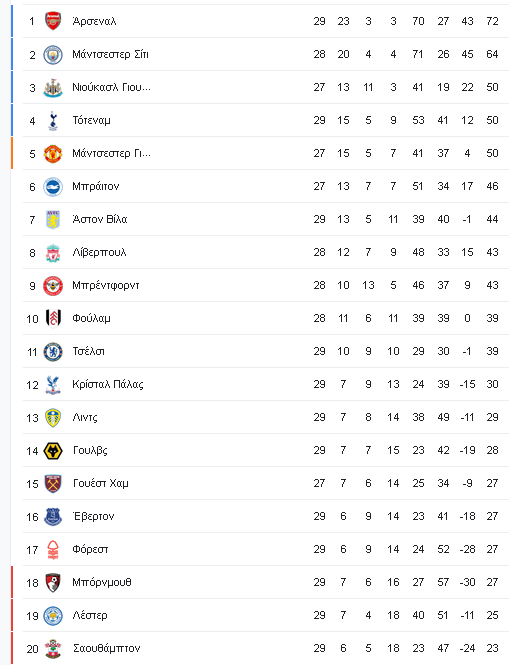This screenshot has width=509, height=665.
Task: Open the Manchester United crest icon
Action: [53, 154]
